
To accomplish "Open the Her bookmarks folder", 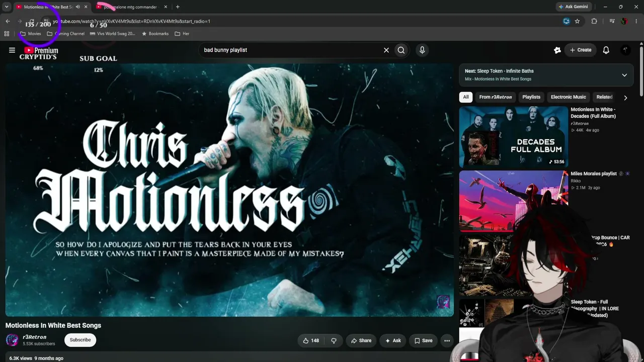I will [182, 34].
